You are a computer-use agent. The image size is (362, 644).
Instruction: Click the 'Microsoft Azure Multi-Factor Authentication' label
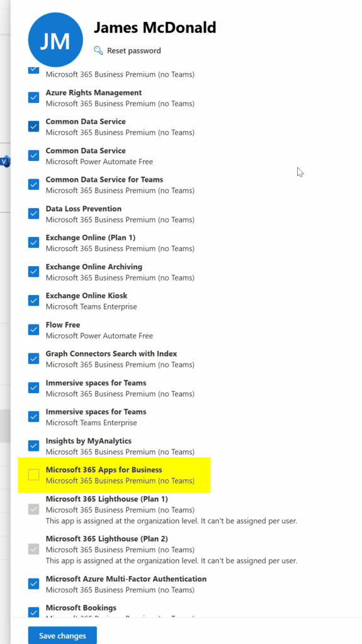[x=127, y=579]
